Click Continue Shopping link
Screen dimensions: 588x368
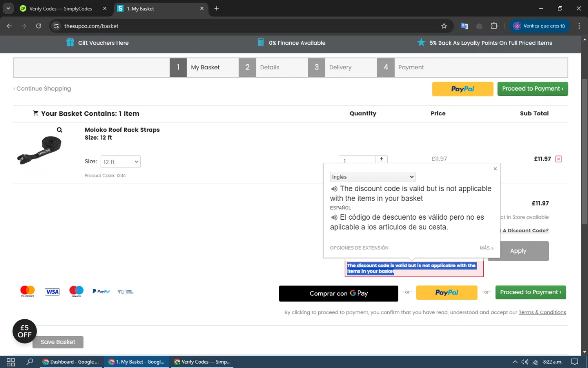[42, 89]
